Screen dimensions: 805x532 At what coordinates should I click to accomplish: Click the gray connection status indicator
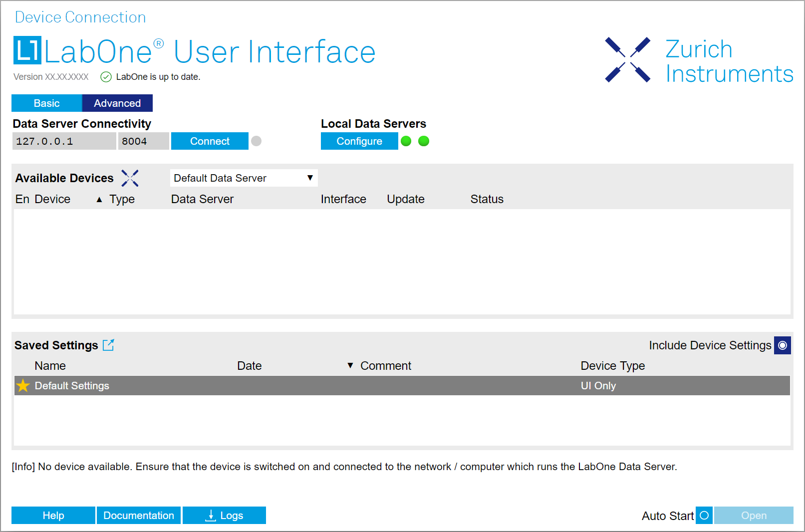pyautogui.click(x=257, y=141)
